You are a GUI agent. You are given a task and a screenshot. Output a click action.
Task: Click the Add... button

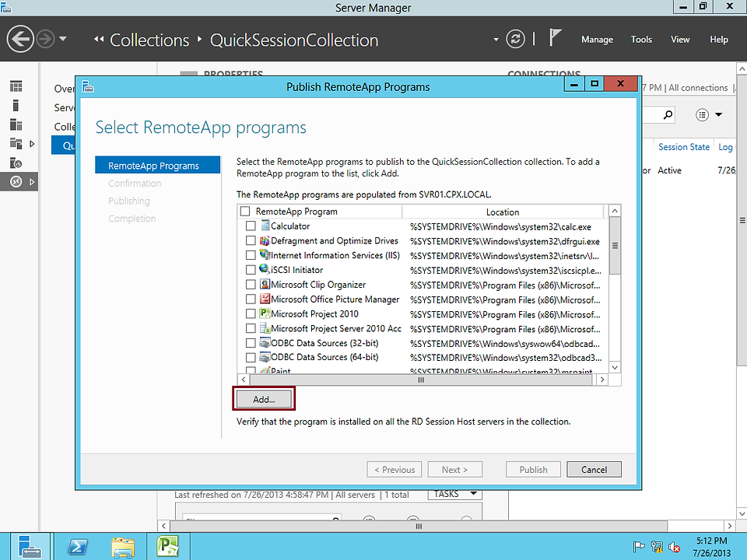pos(264,399)
